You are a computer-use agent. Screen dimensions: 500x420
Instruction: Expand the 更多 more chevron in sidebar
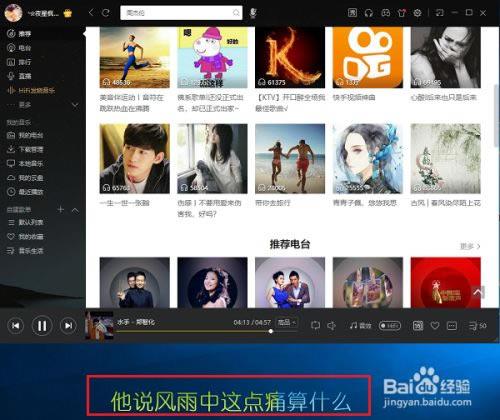coord(75,105)
